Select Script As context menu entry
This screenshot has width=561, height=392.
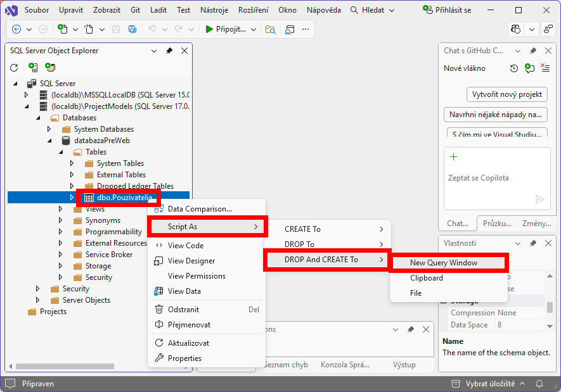tap(207, 227)
